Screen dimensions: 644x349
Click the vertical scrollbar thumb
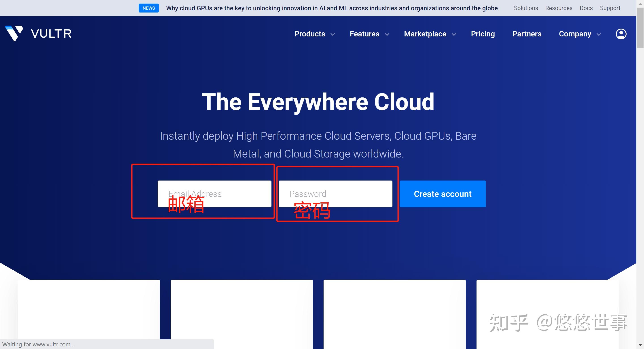(x=640, y=27)
